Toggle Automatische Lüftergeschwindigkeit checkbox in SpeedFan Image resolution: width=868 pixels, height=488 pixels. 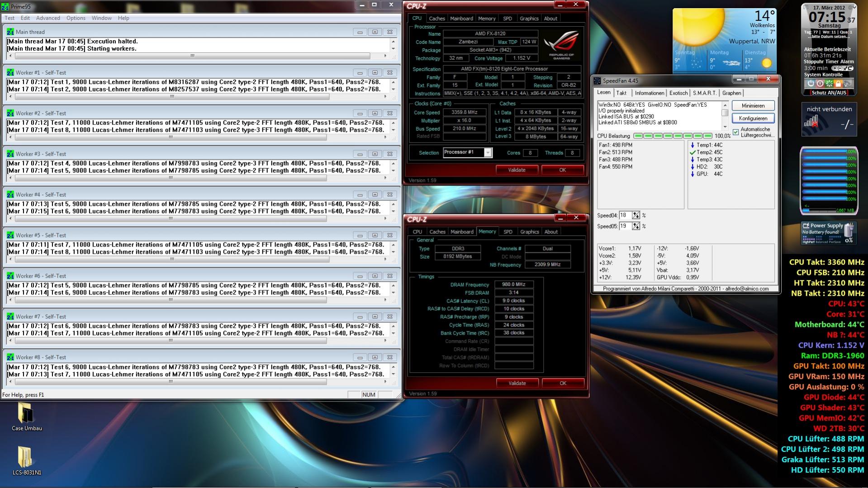(x=735, y=132)
